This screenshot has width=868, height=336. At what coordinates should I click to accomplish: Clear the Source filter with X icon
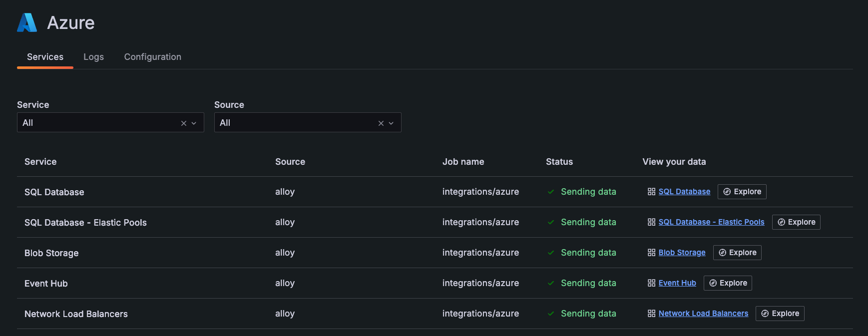(x=381, y=123)
